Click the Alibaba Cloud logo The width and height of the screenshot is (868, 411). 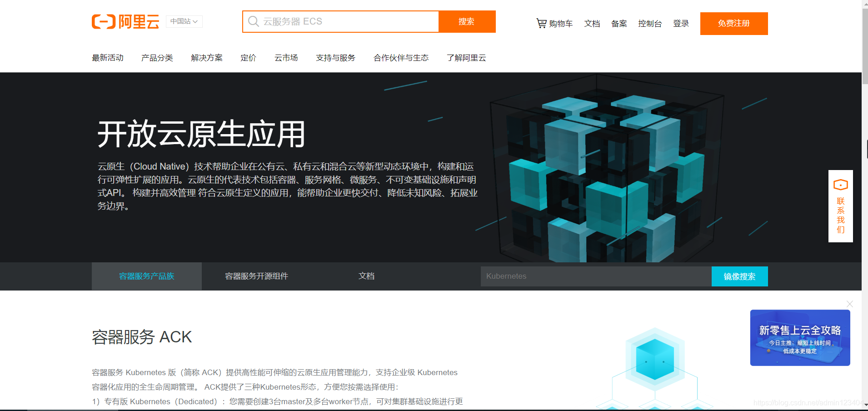click(x=125, y=21)
